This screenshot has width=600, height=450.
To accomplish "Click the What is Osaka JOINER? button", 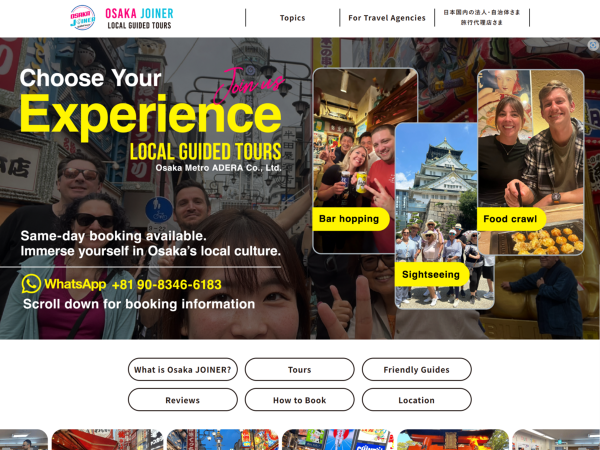I will [183, 370].
